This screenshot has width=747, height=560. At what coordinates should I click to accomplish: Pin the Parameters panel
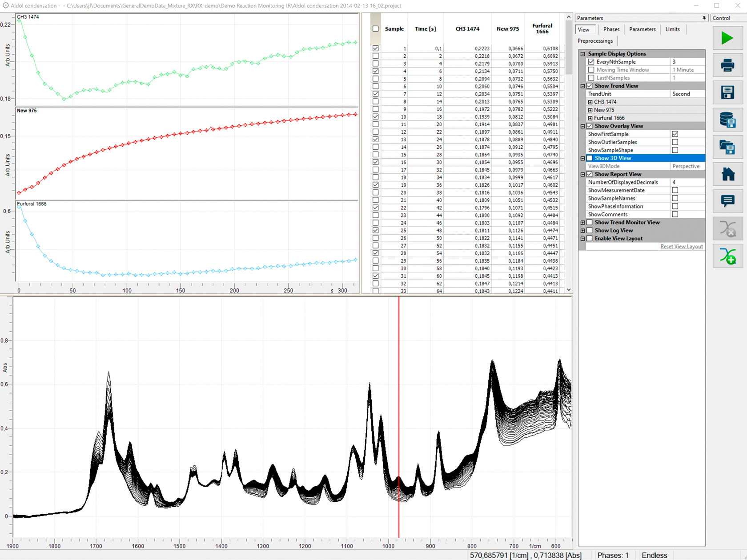point(704,18)
